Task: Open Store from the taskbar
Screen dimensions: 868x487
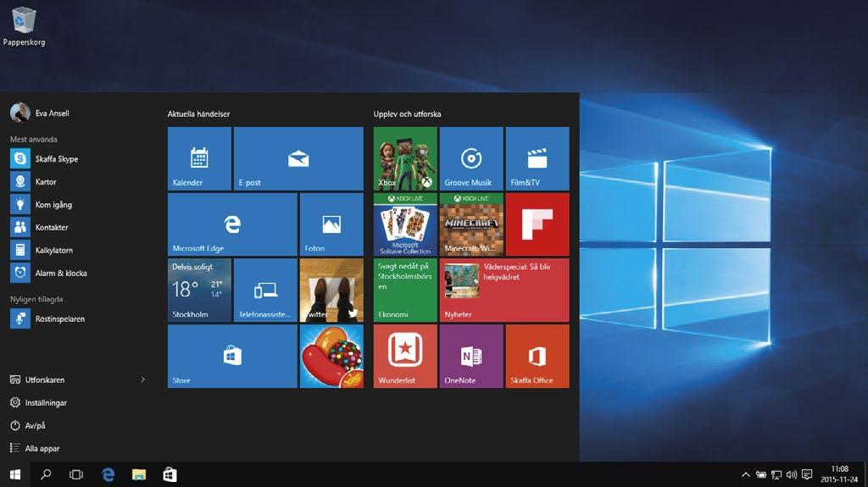Action: click(x=170, y=474)
